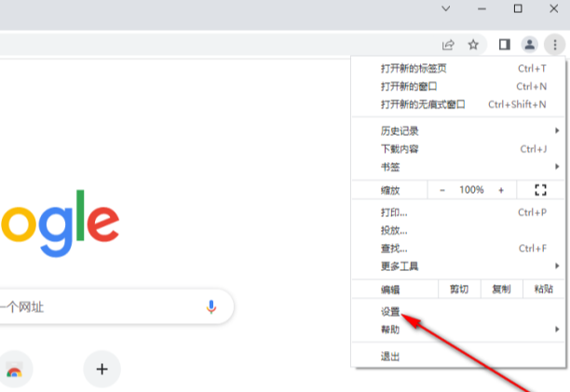Close the Chrome window
This screenshot has height=392, width=570.
[553, 8]
